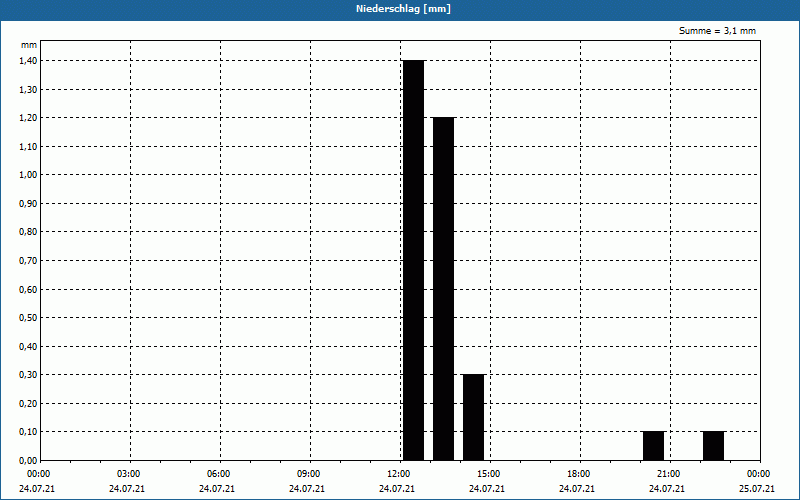Click the 03:00 x-axis time label
The width and height of the screenshot is (800, 500).
[x=131, y=474]
